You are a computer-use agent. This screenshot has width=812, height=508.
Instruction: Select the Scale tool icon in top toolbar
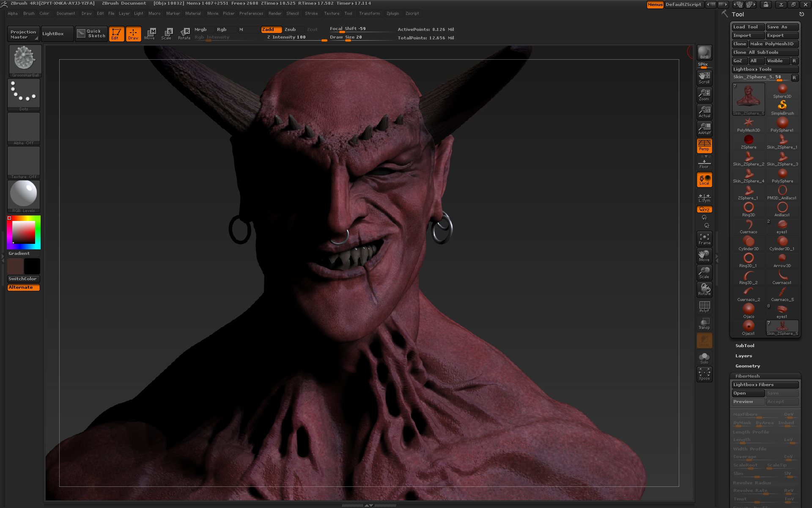tap(167, 33)
